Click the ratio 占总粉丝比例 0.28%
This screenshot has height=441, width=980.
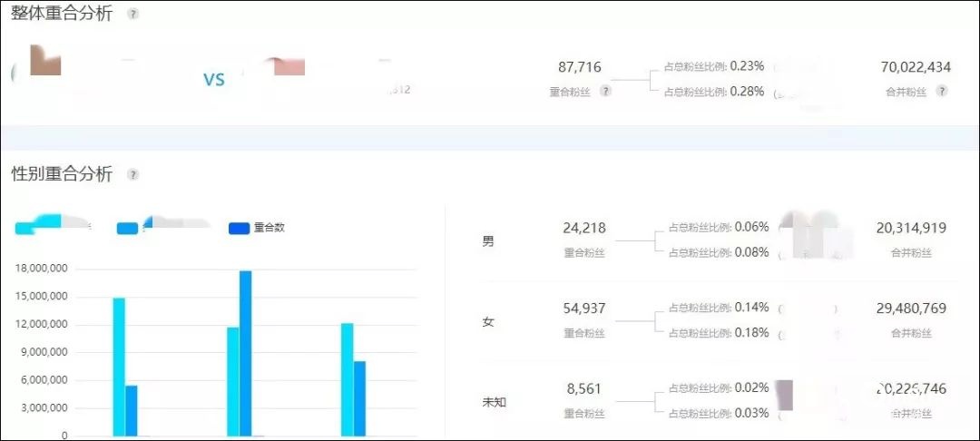pyautogui.click(x=714, y=92)
